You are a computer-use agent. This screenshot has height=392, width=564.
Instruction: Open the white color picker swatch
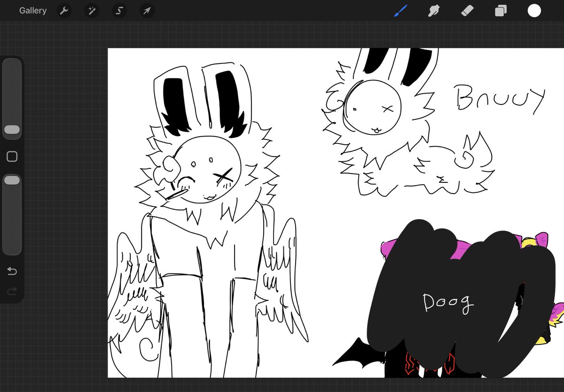pyautogui.click(x=534, y=11)
